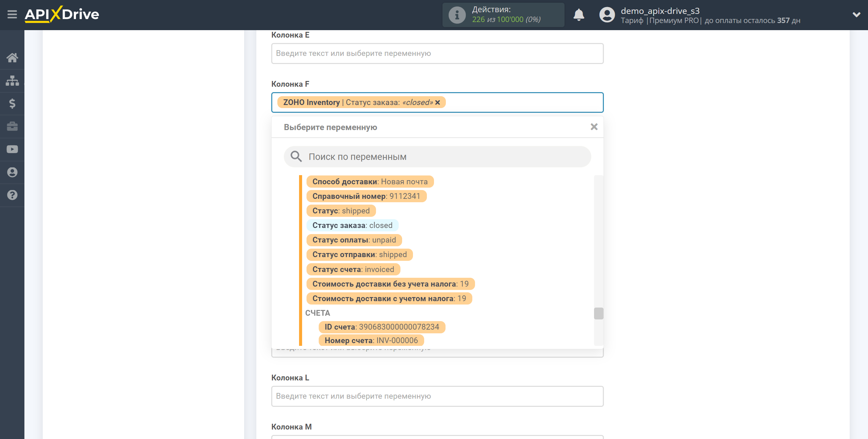This screenshot has width=868, height=439.
Task: Select variable Статус счета: invoiced
Action: pyautogui.click(x=353, y=269)
